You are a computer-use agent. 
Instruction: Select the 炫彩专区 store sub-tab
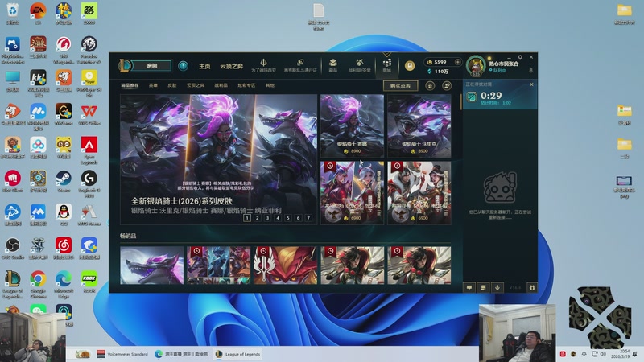[x=246, y=85]
